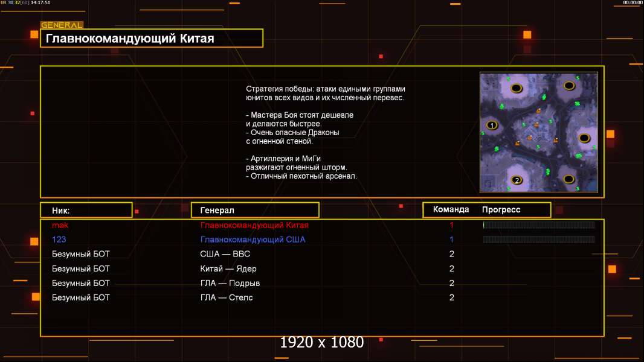Click the leftmost orange tech building icon on minimap
The image size is (644, 362).
(518, 143)
